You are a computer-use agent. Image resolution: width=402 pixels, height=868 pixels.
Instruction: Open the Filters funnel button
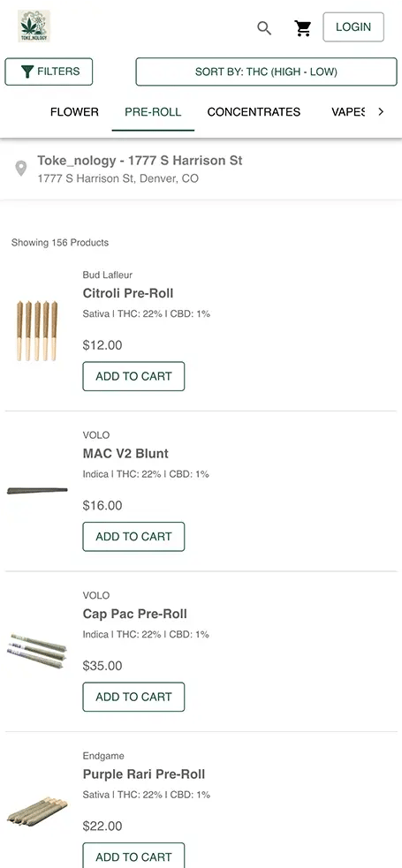coord(49,72)
